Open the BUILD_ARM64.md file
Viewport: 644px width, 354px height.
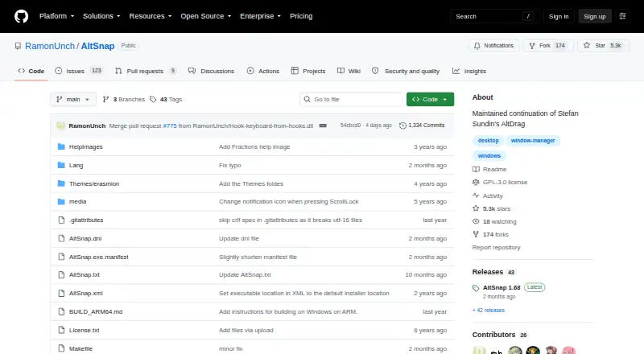tap(96, 311)
